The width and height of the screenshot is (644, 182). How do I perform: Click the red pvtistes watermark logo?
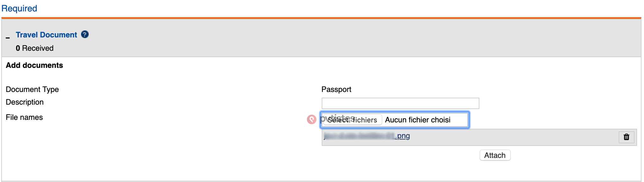point(312,119)
